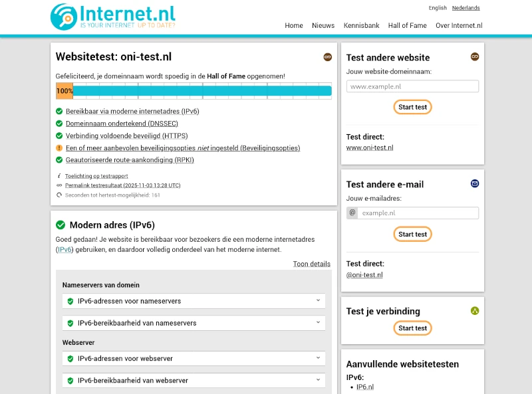The height and width of the screenshot is (394, 532).
Task: Click green checkmark next to Modern adres heading
Action: [61, 225]
